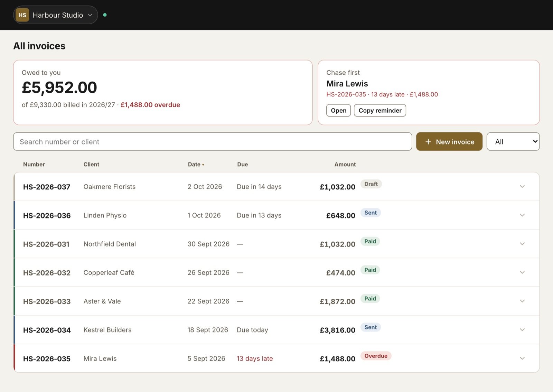Sort by the Client column header
The height and width of the screenshot is (392, 553).
[x=91, y=164]
